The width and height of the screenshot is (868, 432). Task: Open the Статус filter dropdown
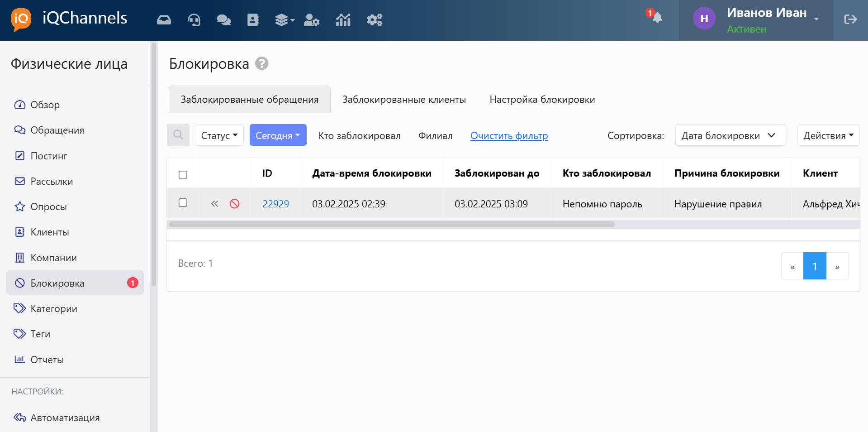tap(219, 135)
